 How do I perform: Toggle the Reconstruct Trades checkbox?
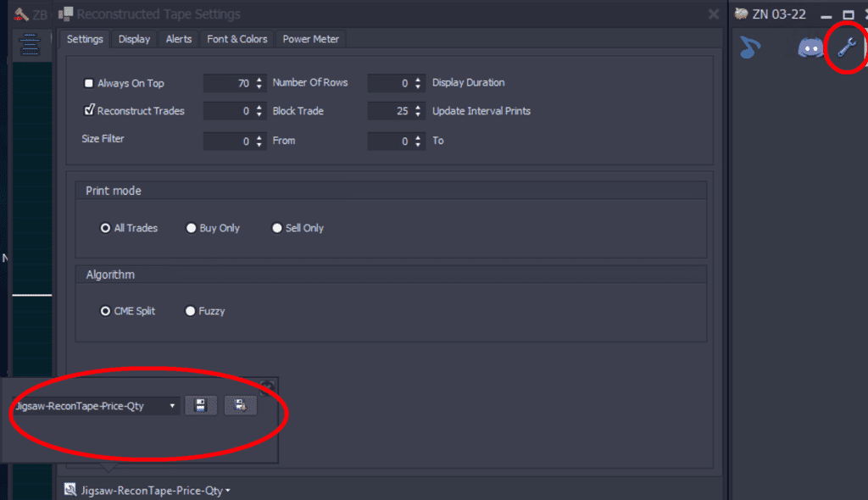[x=88, y=110]
